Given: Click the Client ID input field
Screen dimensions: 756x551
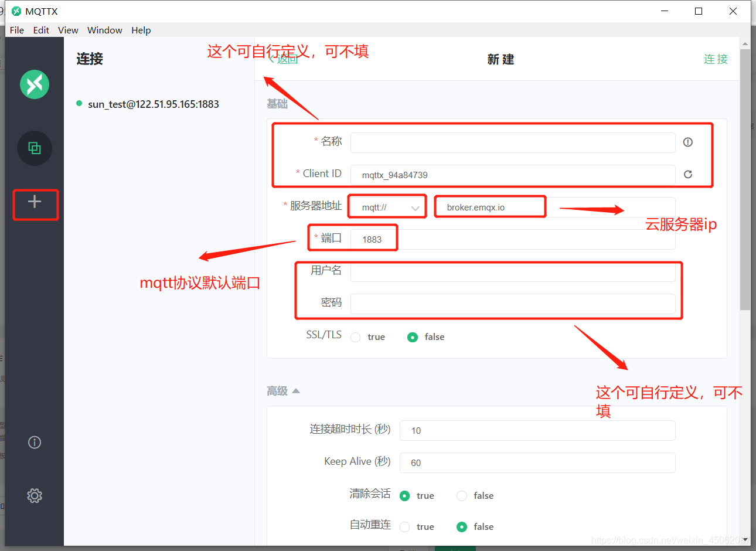Looking at the screenshot, I should click(x=513, y=175).
